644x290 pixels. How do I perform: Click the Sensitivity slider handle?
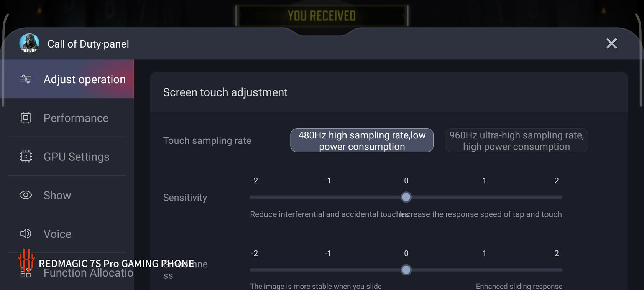[406, 197]
